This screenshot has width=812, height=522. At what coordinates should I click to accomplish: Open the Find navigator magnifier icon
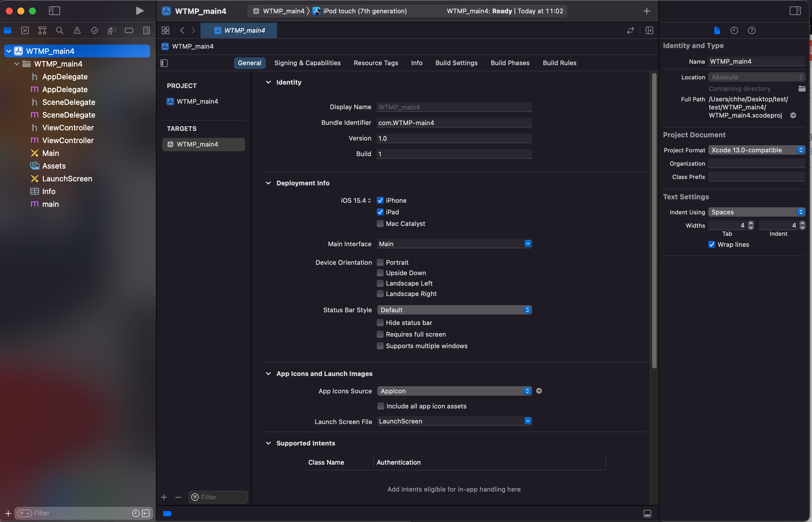60,30
